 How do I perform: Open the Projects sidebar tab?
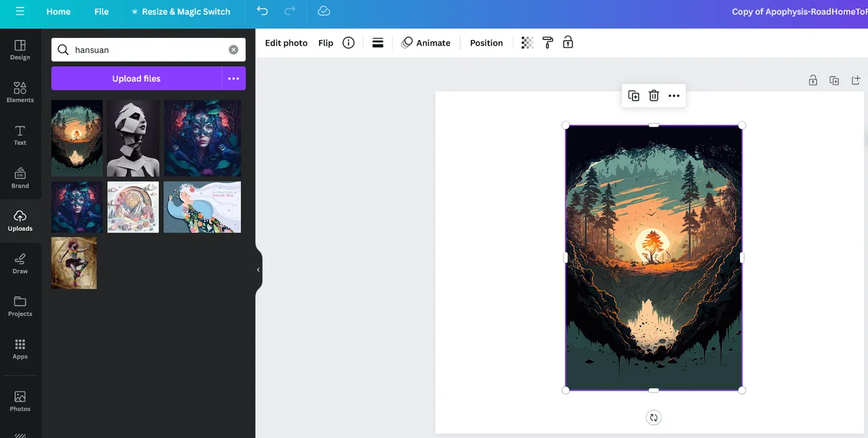[x=20, y=306]
